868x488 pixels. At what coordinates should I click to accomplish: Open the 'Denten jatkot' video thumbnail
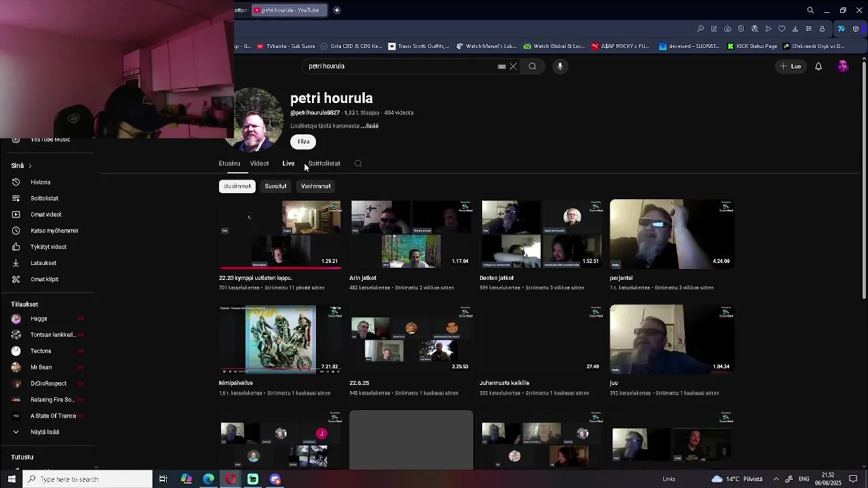coord(541,234)
